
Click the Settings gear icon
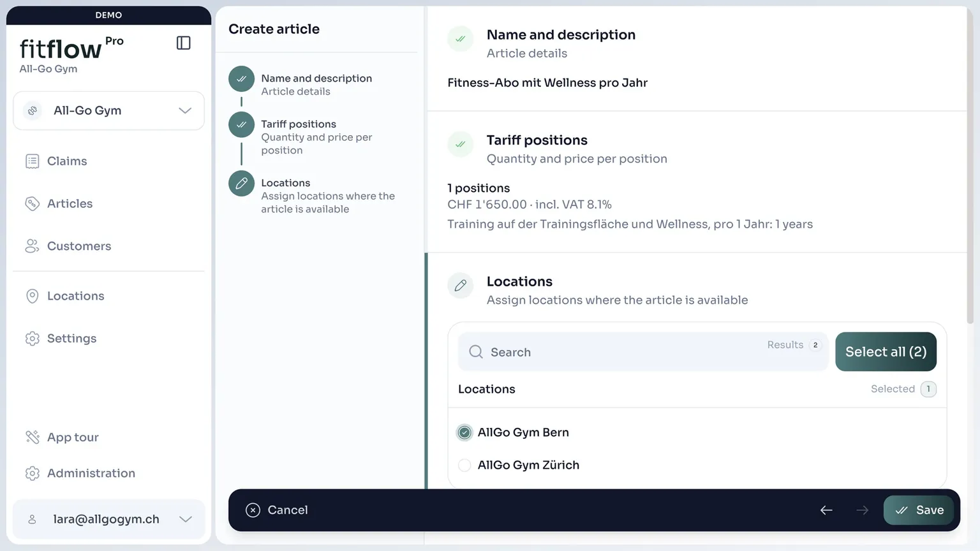click(33, 339)
